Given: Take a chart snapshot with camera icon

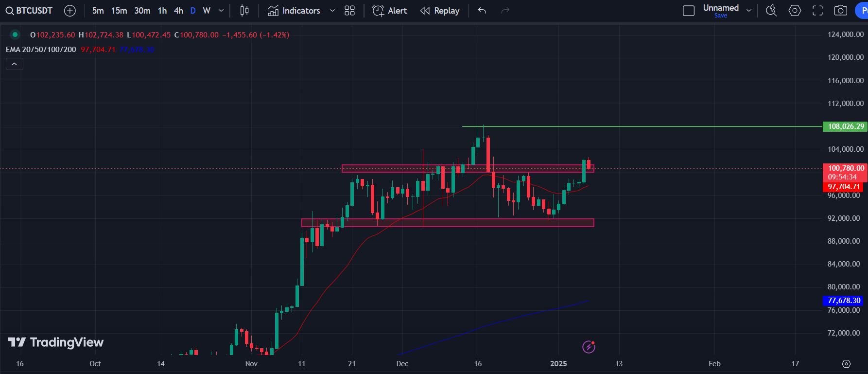Looking at the screenshot, I should (x=841, y=11).
